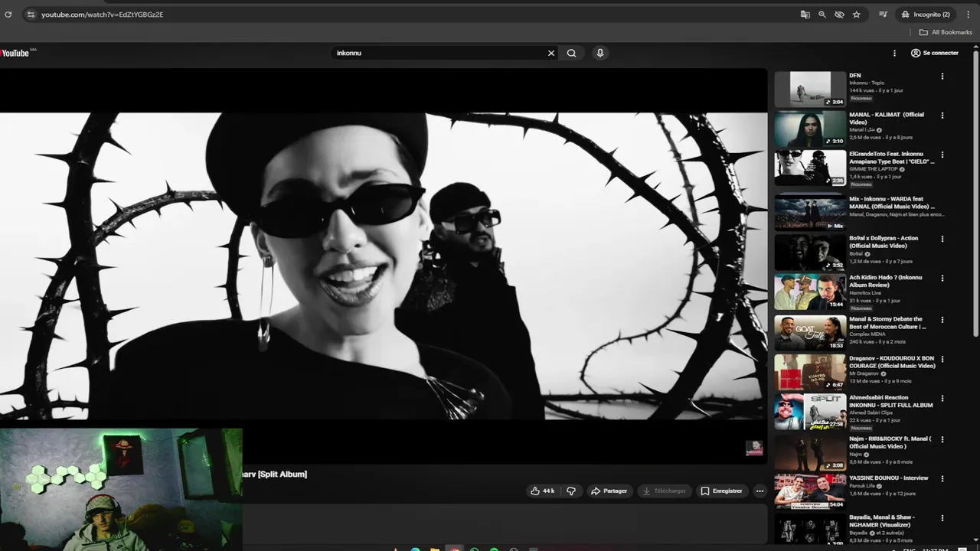
Task: Open site information icon in address bar
Action: tap(30, 15)
